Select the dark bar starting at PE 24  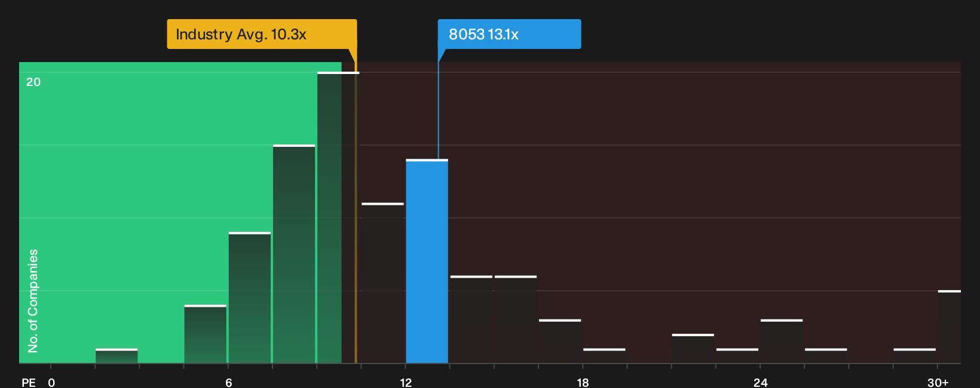(782, 341)
